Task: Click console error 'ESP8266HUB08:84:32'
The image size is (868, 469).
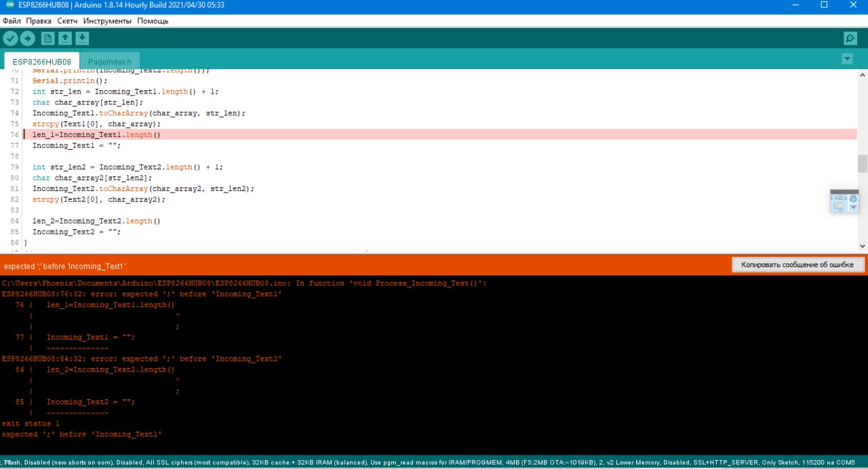Action: click(x=142, y=359)
